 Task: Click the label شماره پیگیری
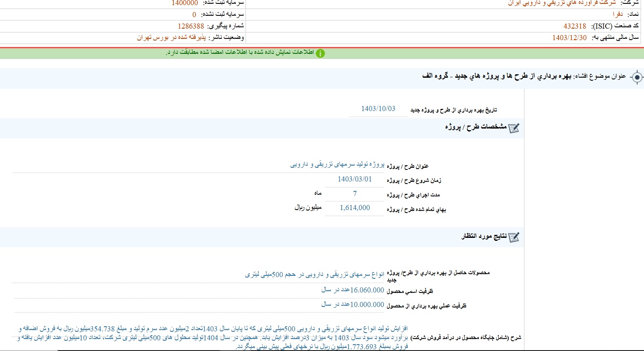click(x=225, y=26)
